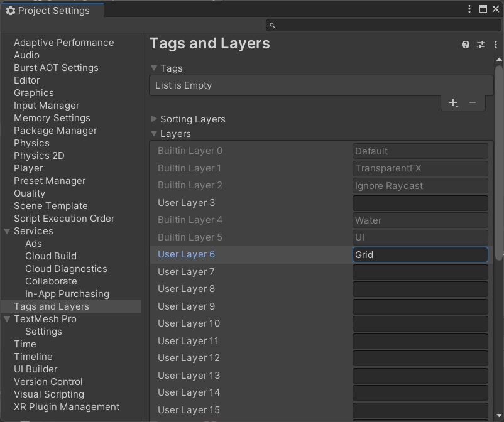Click the search field in Project Settings
Screen dimensions: 504x422
(383, 25)
